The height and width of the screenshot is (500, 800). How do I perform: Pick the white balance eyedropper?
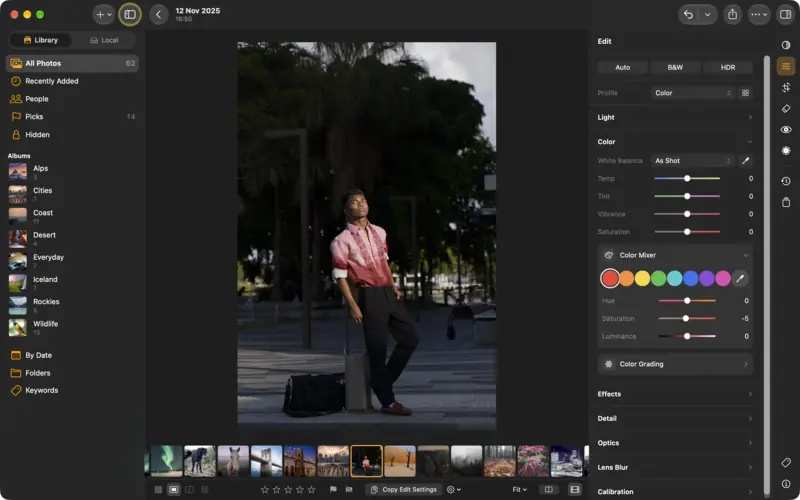click(x=745, y=161)
